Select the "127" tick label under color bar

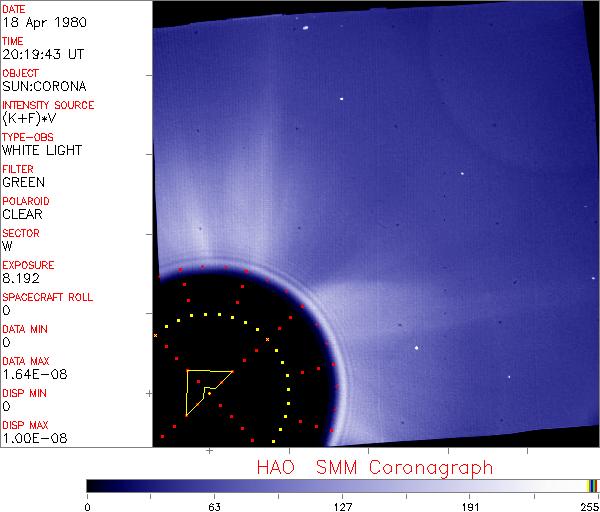342,505
